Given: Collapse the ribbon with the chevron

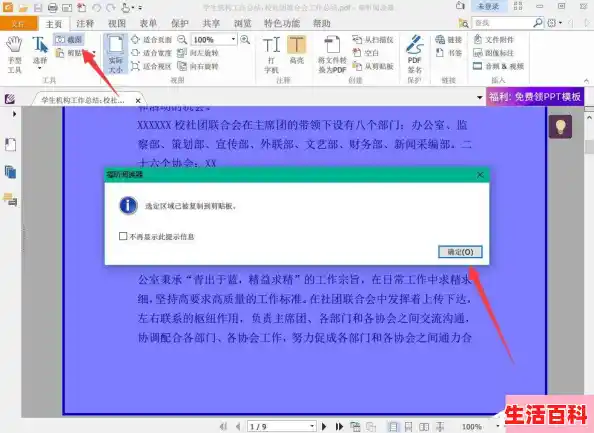Looking at the screenshot, I should [586, 81].
